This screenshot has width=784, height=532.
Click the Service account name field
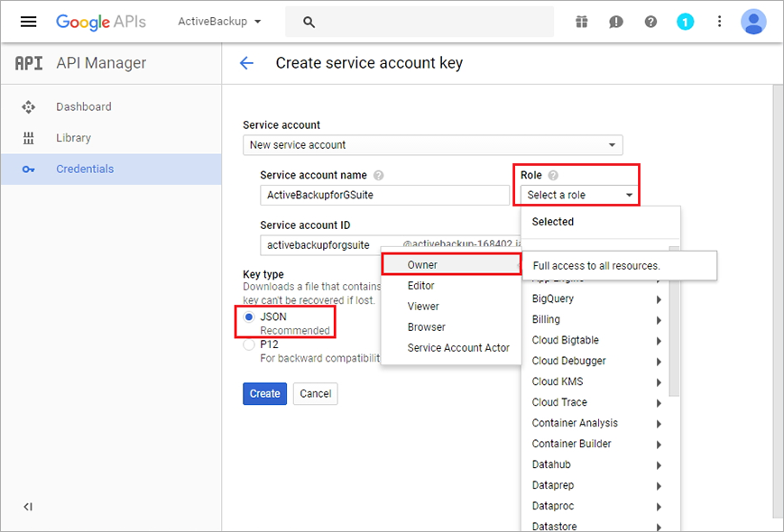pos(384,195)
